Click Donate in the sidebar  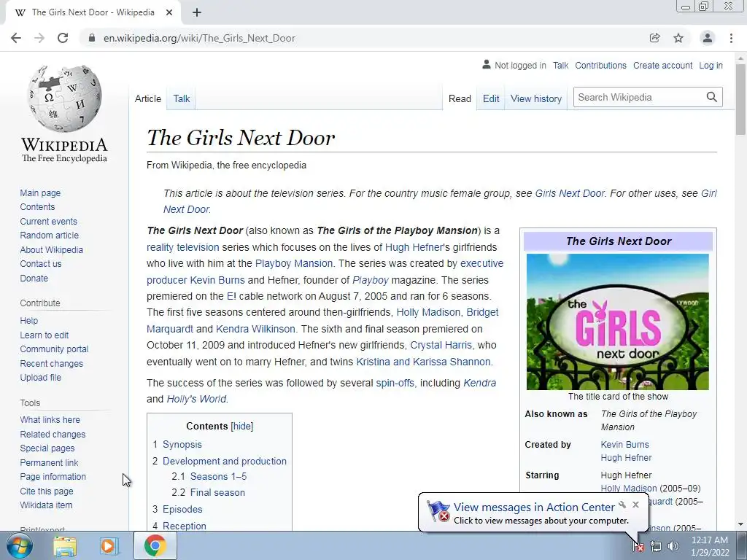34,278
